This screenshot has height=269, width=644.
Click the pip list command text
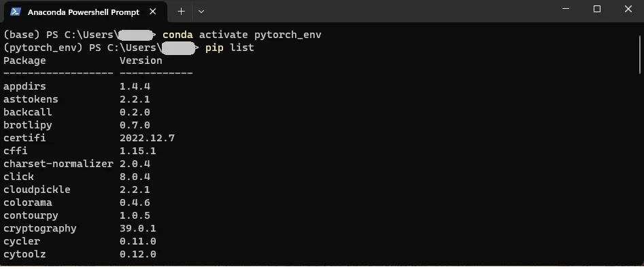230,48
